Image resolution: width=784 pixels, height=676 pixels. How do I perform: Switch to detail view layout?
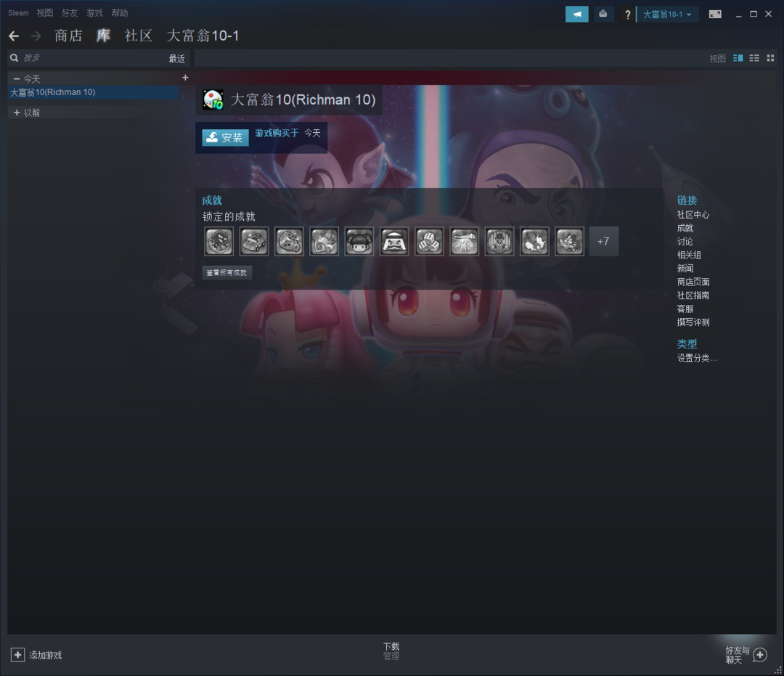click(x=738, y=58)
